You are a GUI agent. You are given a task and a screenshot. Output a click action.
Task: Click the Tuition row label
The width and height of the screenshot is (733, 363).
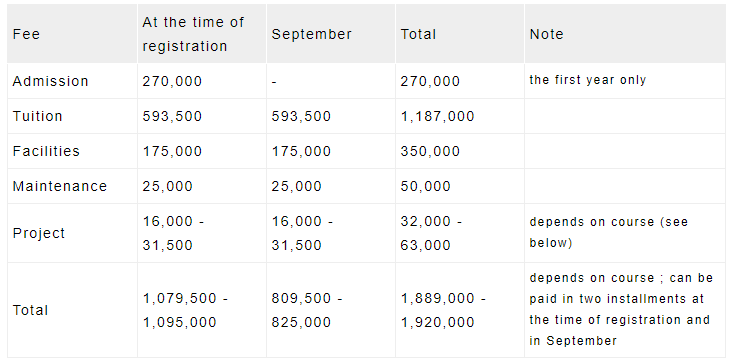click(37, 116)
